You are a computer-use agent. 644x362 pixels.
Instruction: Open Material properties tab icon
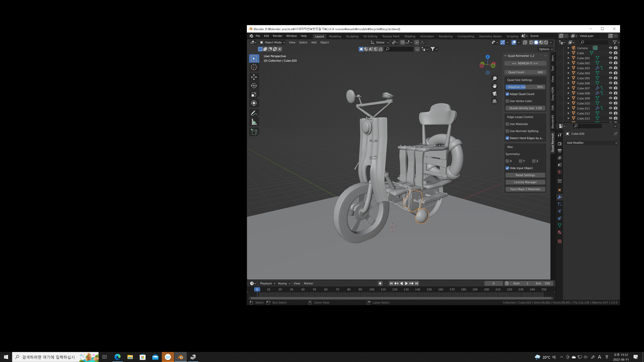(x=559, y=232)
